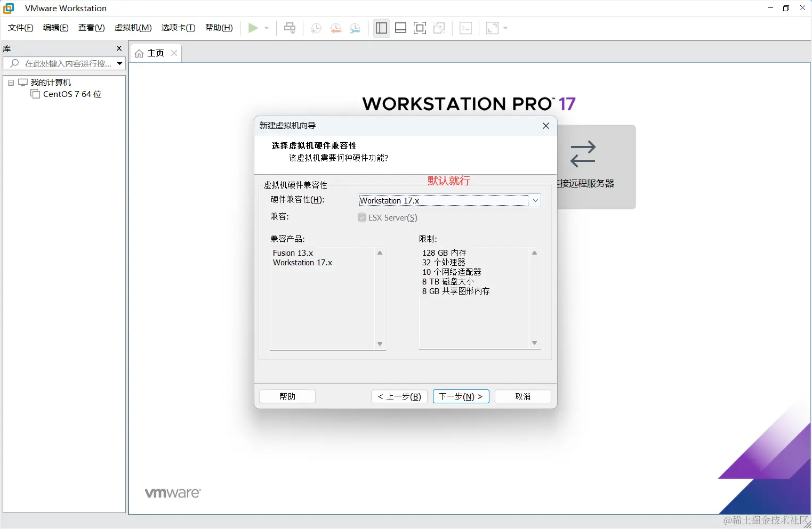Click the Stretch Guest toolbar icon

492,28
